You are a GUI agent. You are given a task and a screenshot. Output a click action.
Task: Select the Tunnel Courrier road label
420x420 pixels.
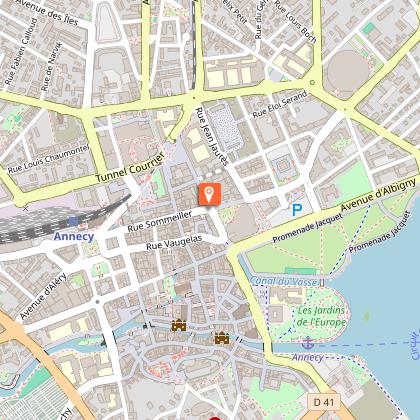[130, 168]
